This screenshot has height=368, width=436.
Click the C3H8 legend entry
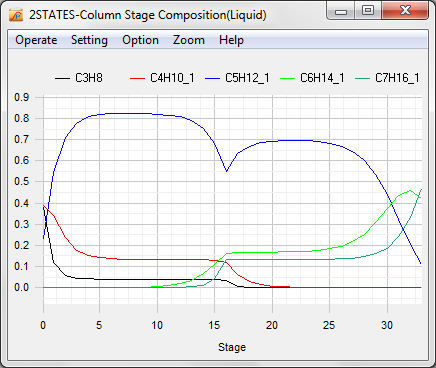[79, 78]
